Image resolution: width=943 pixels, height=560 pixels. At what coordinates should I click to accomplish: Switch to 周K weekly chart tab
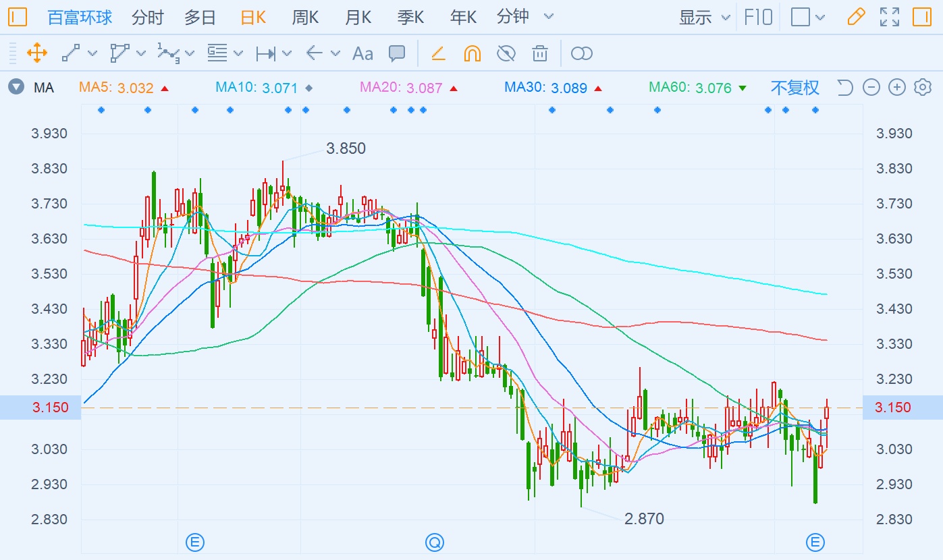tap(305, 17)
